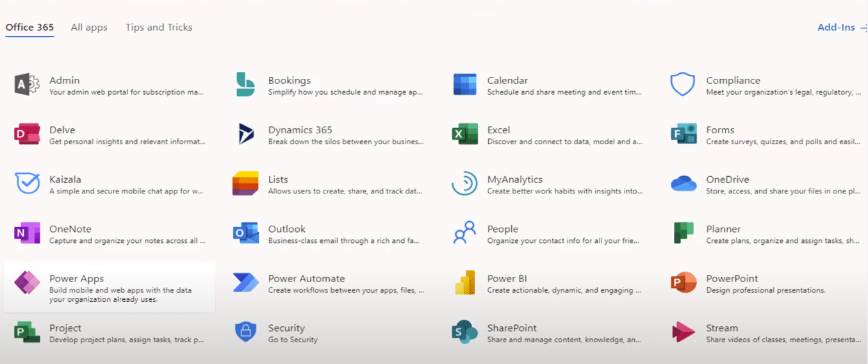Click the Outlook title text
The image size is (868, 364).
click(287, 229)
